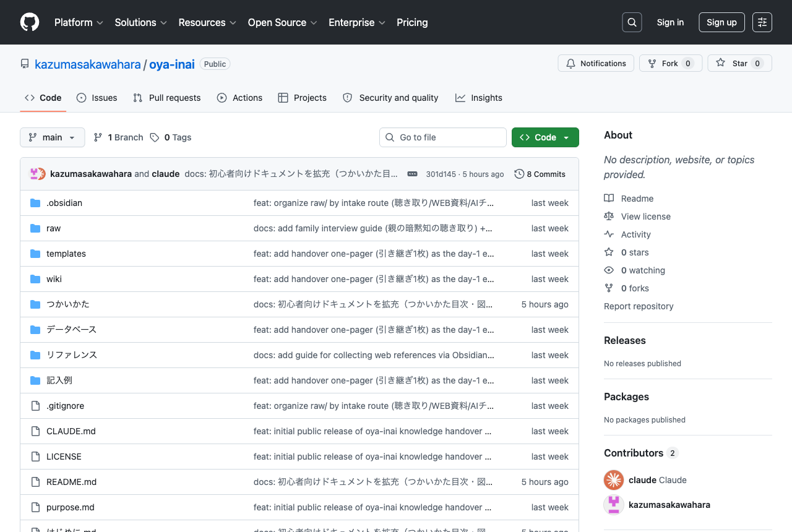Open kazumasakawahara owner profile link in title
792x532 pixels.
click(x=88, y=64)
